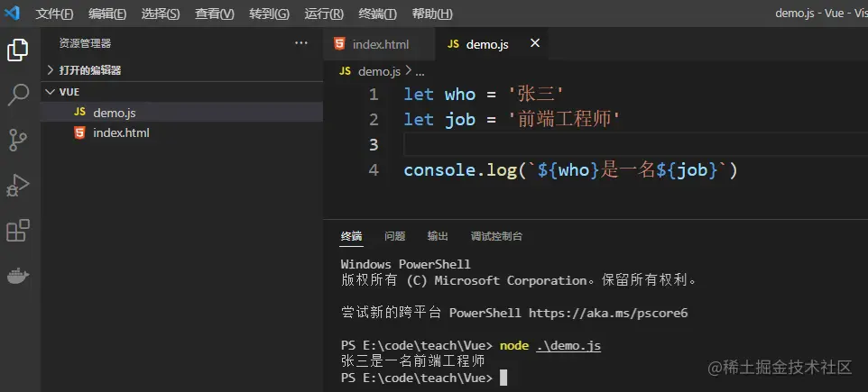Screen dimensions: 868x392
Task: Click line number 4 in the editor gutter
Action: (x=374, y=169)
